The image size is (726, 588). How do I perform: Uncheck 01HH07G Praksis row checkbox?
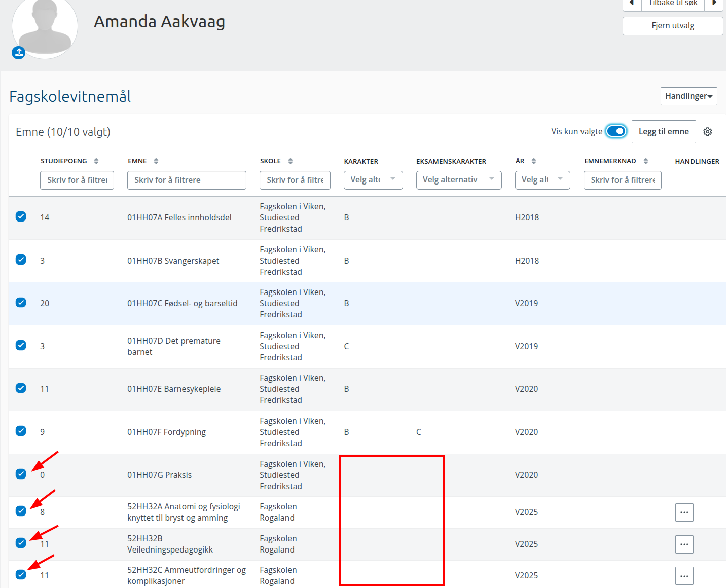pos(21,474)
